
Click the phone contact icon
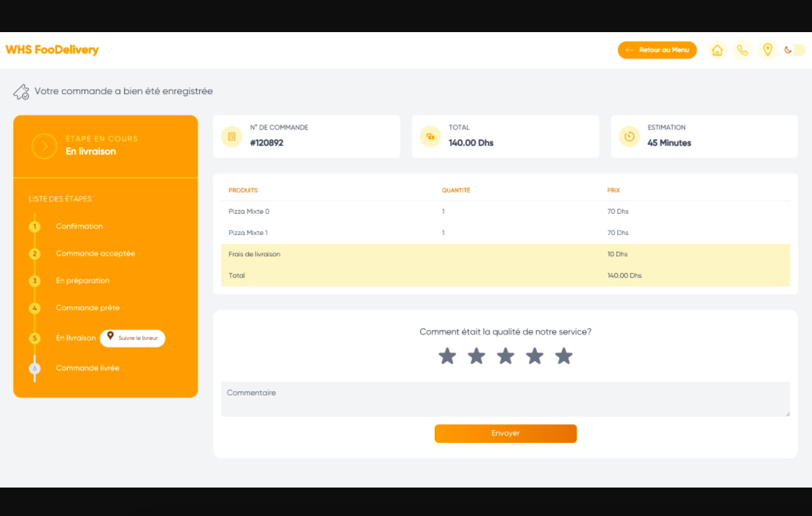click(742, 50)
